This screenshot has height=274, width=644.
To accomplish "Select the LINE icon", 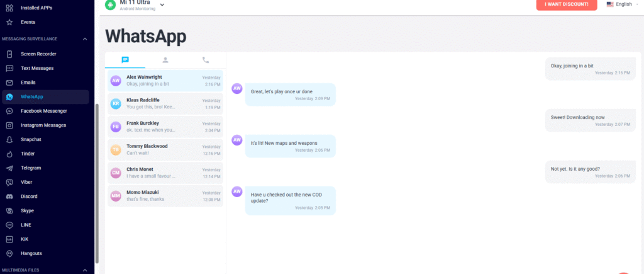I will point(9,225).
